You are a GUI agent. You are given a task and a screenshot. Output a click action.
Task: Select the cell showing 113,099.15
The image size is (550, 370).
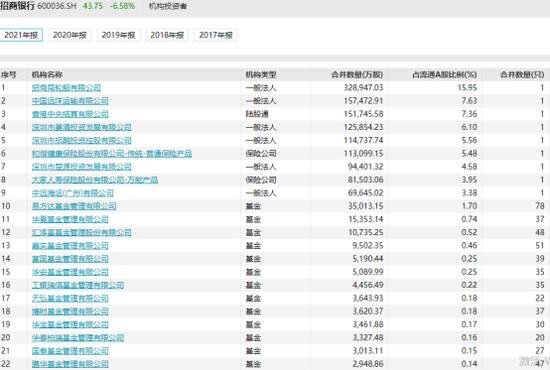click(x=363, y=154)
